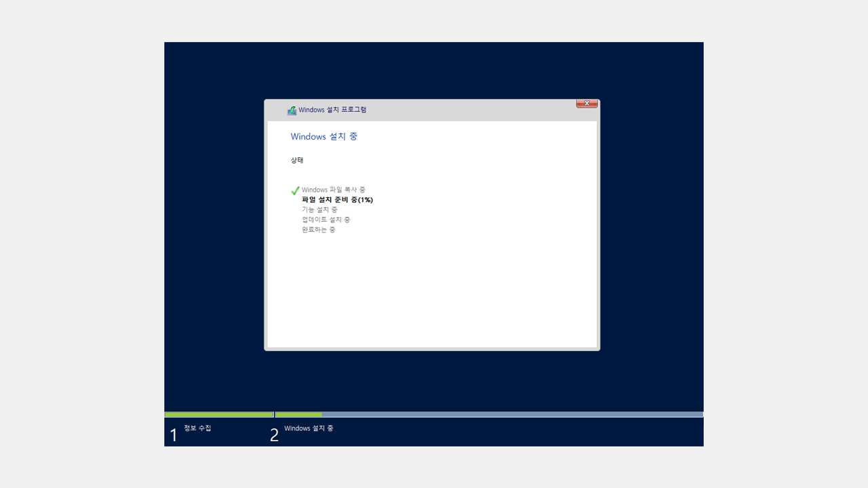Click the 'Windows 설치 중' heading
Screen dimensions: 868x488
click(324, 136)
